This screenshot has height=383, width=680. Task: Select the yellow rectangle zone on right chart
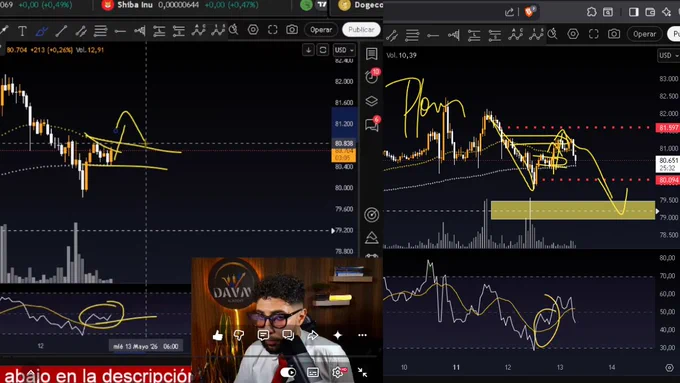click(x=572, y=210)
